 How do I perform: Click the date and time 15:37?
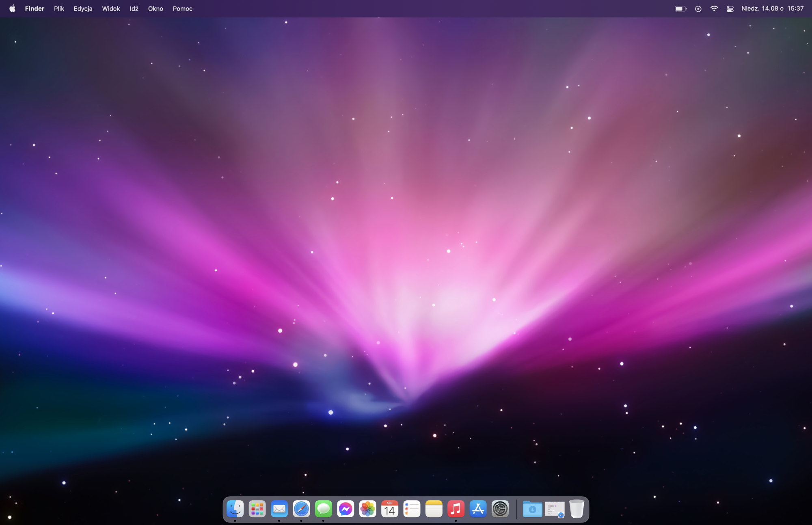pyautogui.click(x=773, y=9)
